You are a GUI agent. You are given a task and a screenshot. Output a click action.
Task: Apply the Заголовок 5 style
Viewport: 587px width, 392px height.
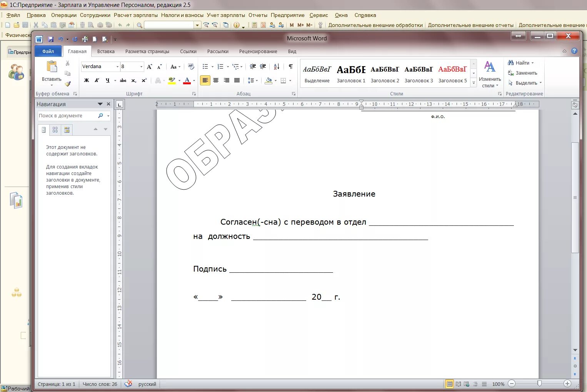click(452, 74)
